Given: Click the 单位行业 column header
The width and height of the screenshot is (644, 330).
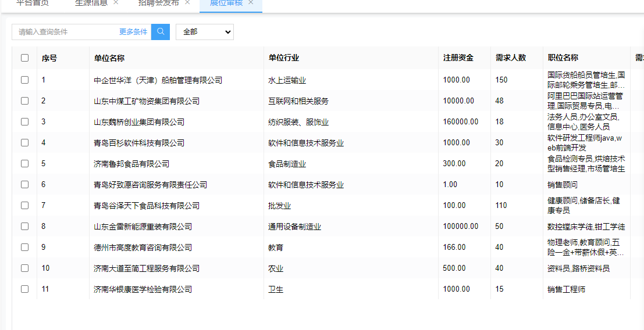Looking at the screenshot, I should point(283,58).
